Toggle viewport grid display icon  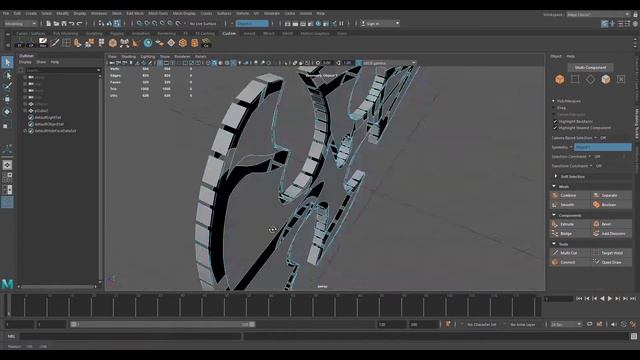tap(160, 63)
